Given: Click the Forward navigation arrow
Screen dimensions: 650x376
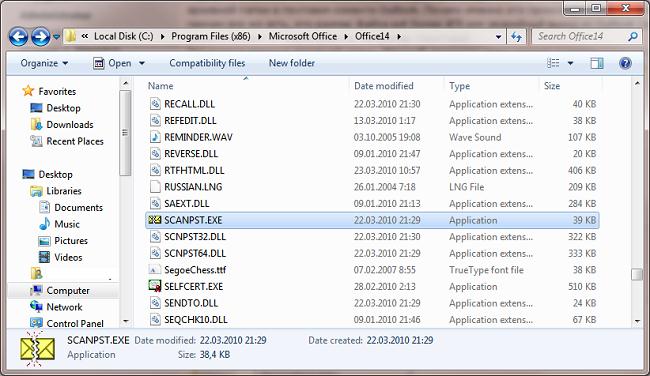Looking at the screenshot, I should pyautogui.click(x=41, y=37).
